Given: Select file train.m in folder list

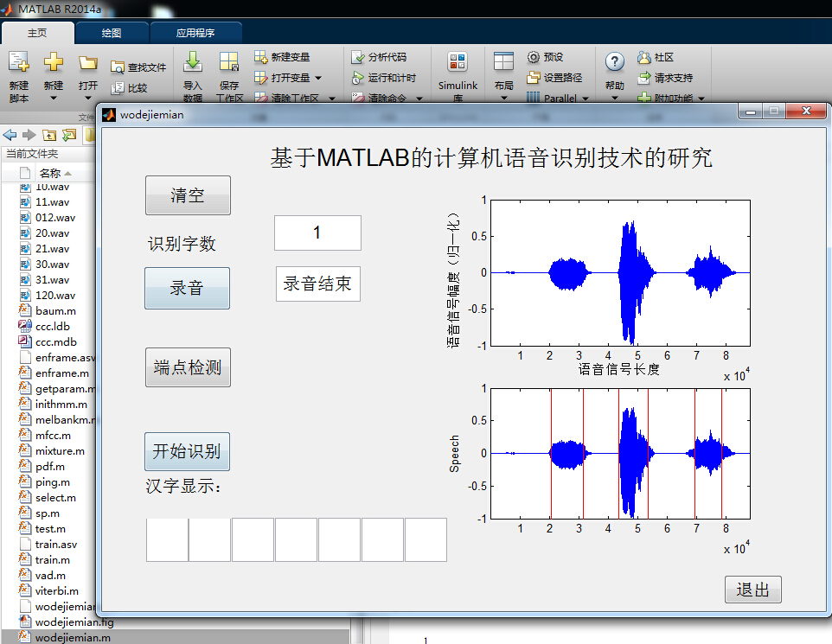Looking at the screenshot, I should coord(53,560).
